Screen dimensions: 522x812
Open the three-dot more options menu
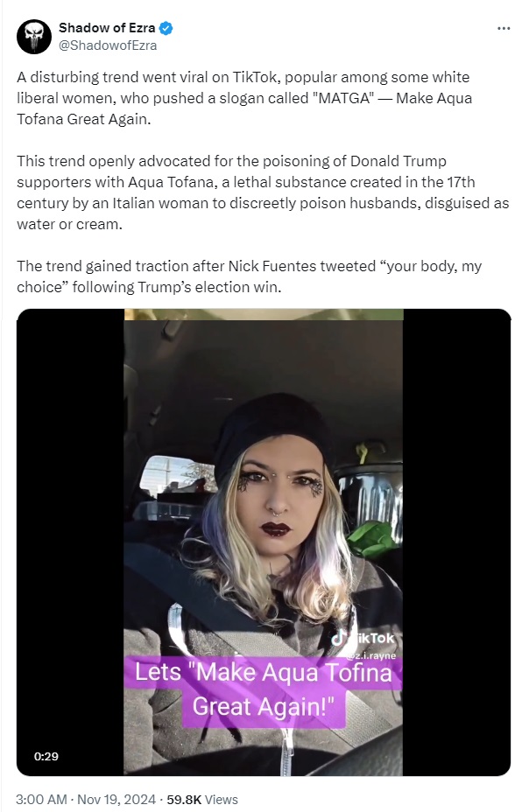(x=504, y=29)
